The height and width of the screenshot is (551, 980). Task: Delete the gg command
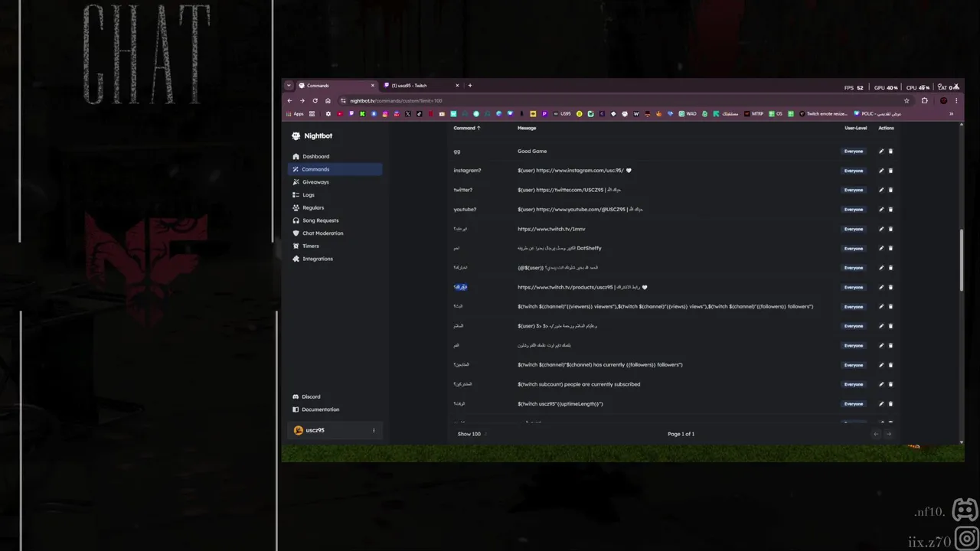coord(890,152)
